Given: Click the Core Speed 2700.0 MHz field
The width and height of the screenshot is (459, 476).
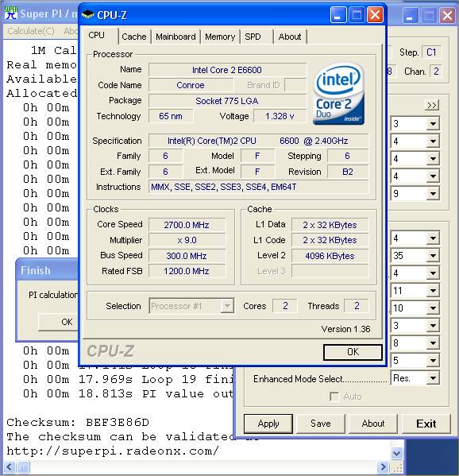Looking at the screenshot, I should (187, 225).
